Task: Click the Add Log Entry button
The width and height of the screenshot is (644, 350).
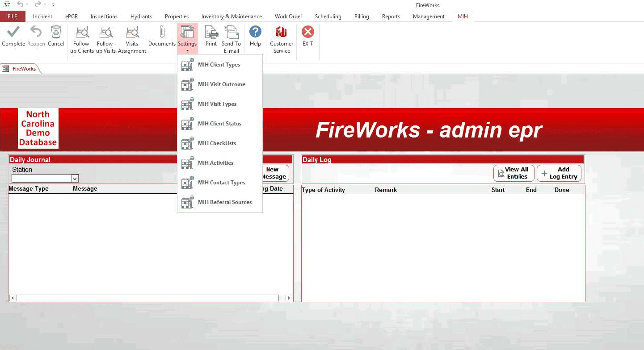Action: pos(559,173)
